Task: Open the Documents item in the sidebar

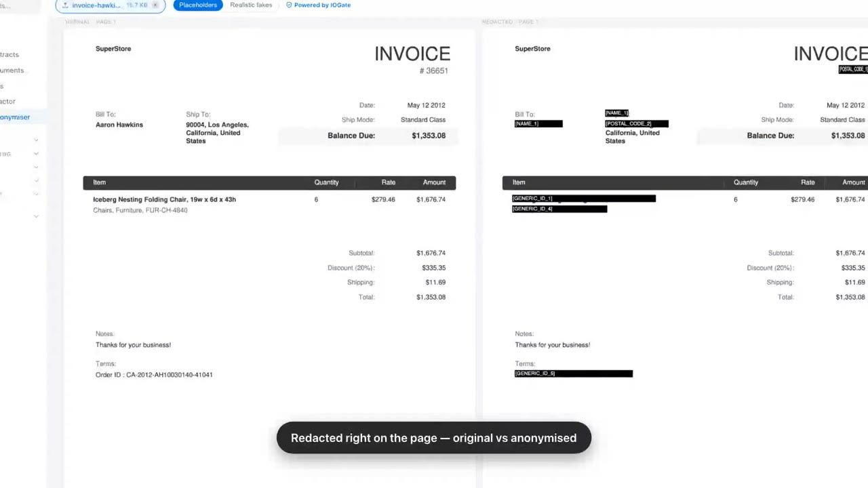Action: point(12,70)
